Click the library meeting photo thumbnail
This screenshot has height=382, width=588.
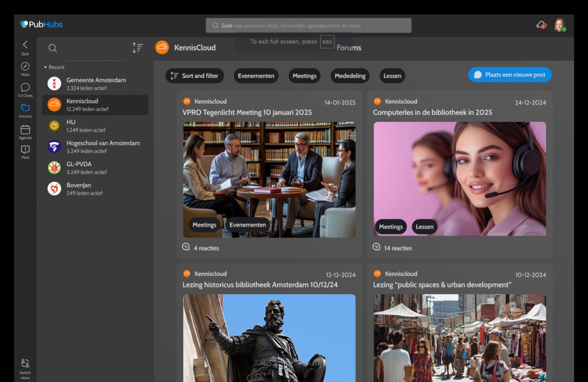coord(269,180)
